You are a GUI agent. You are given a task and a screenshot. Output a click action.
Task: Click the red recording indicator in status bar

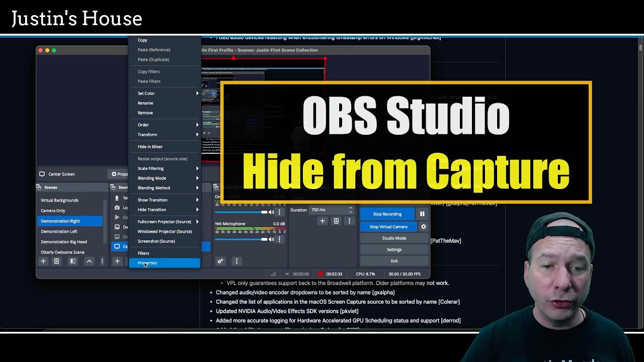[320, 274]
